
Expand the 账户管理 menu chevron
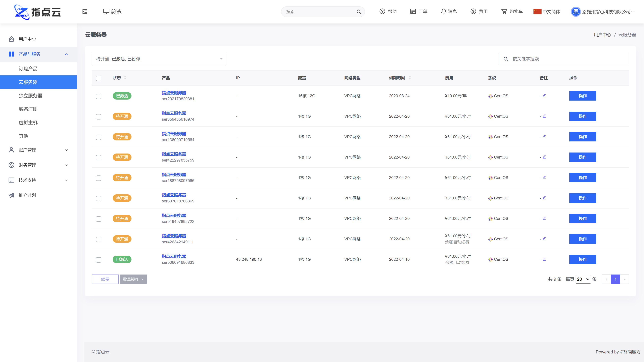[66, 150]
